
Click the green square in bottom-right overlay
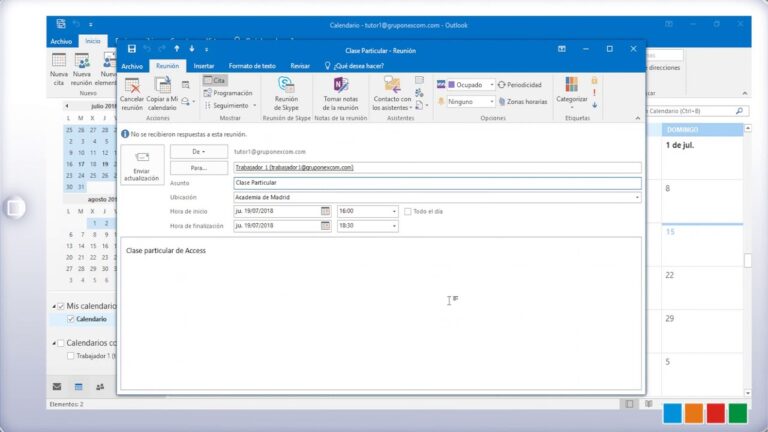pyautogui.click(x=738, y=413)
